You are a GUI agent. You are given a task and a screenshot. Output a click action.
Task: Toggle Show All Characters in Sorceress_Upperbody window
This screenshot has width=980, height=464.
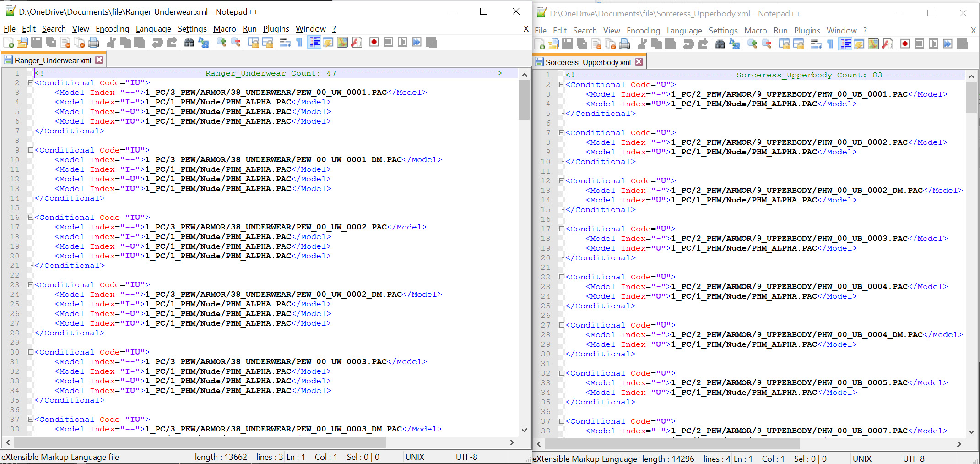830,44
